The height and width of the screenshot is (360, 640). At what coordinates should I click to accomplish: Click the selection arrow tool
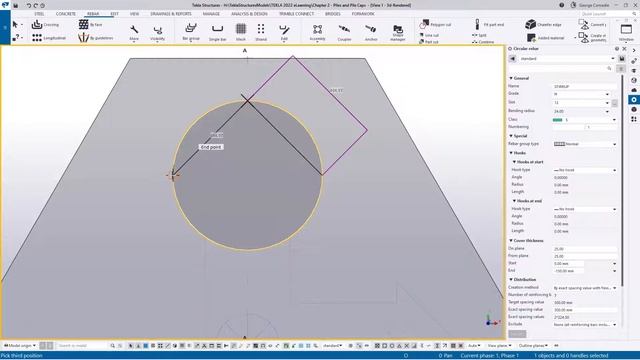(x=16, y=24)
